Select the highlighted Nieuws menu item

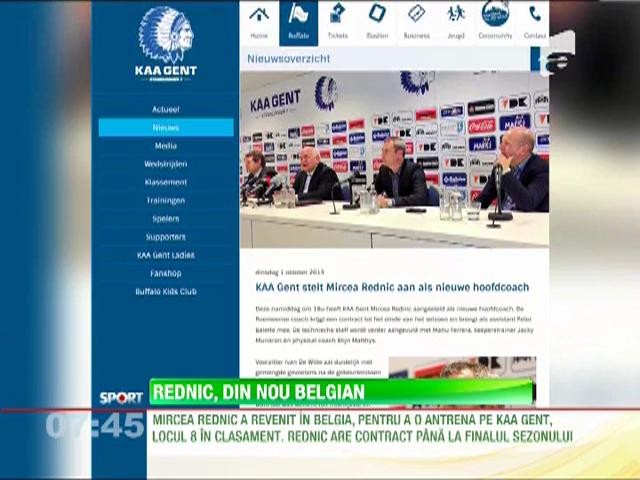pyautogui.click(x=166, y=127)
